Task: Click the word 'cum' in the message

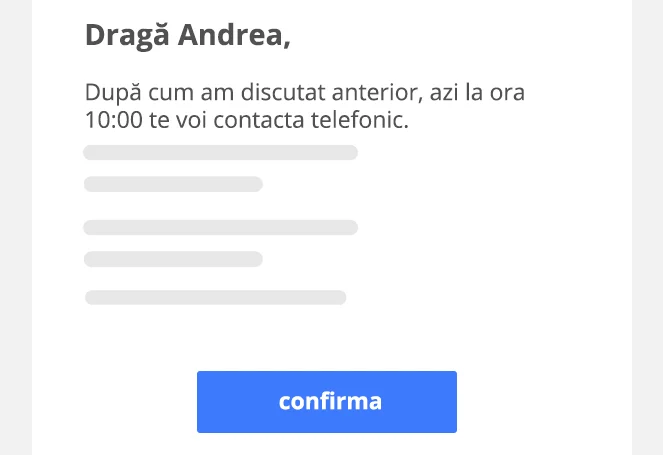Action: click(171, 94)
